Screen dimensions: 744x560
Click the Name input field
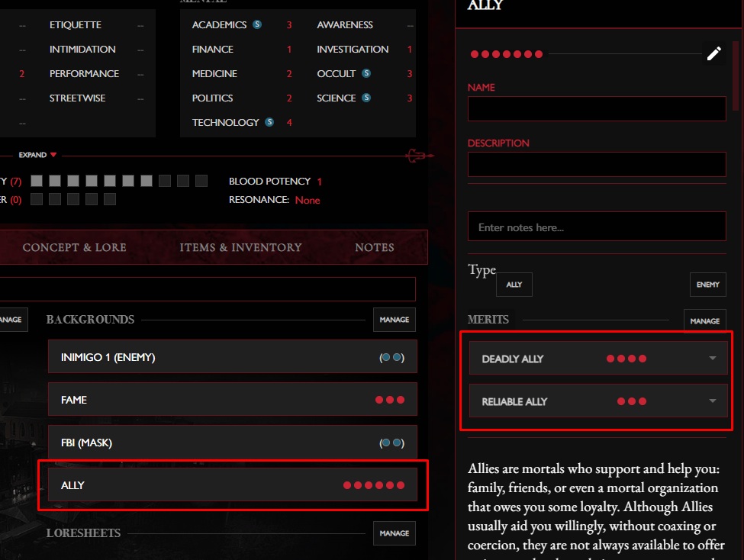tap(596, 109)
